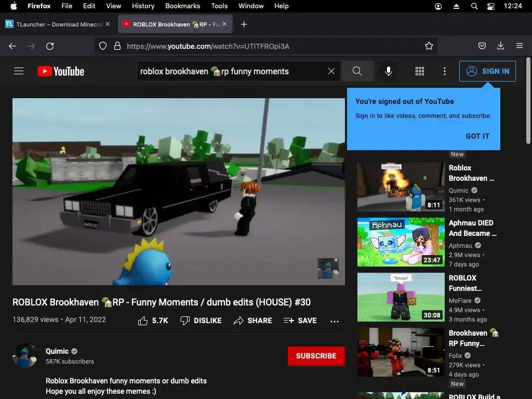Open Firefox downloads panel
Viewport: 532px width, 399px height.
(x=500, y=46)
